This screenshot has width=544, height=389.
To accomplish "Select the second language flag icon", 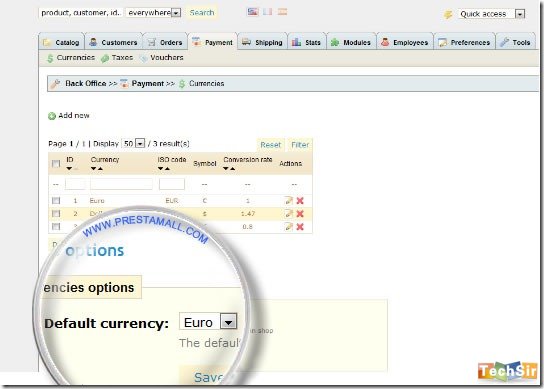I will (267, 12).
